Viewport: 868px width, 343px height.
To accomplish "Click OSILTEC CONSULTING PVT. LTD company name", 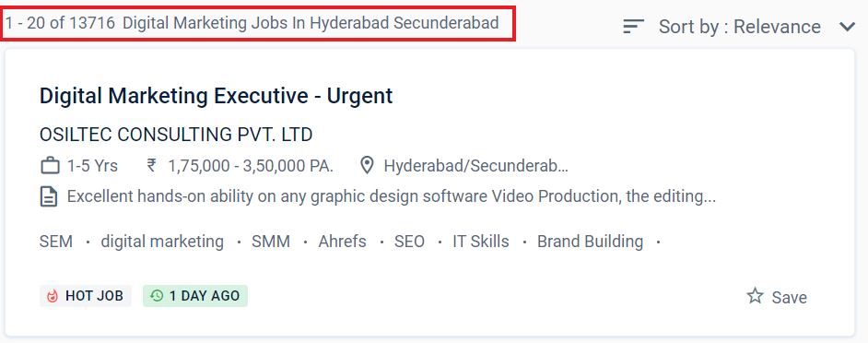I will point(176,134).
